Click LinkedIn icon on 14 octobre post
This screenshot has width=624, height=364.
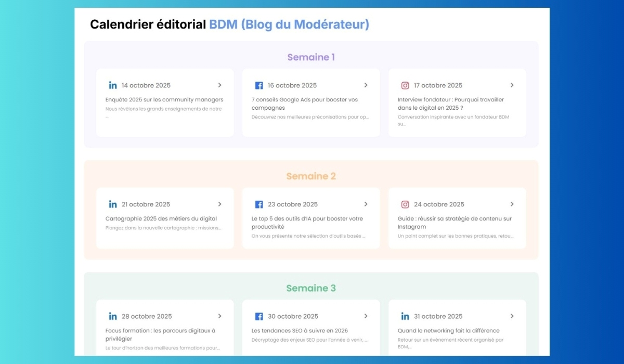pos(113,85)
